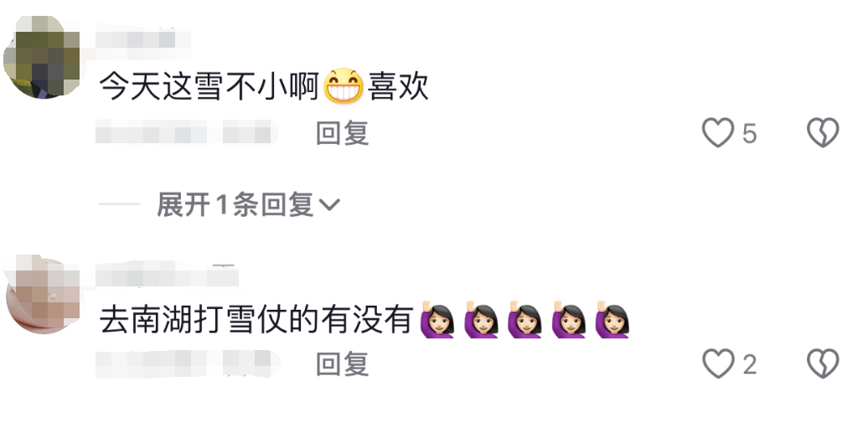Image resolution: width=868 pixels, height=443 pixels.
Task: Dislike the 去南湖打雪仗 comment with broken heart
Action: click(823, 363)
